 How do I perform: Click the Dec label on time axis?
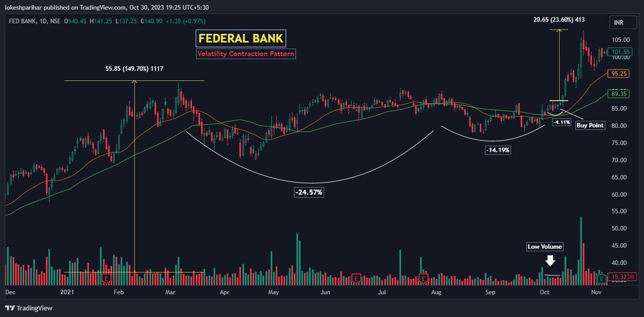(10, 292)
